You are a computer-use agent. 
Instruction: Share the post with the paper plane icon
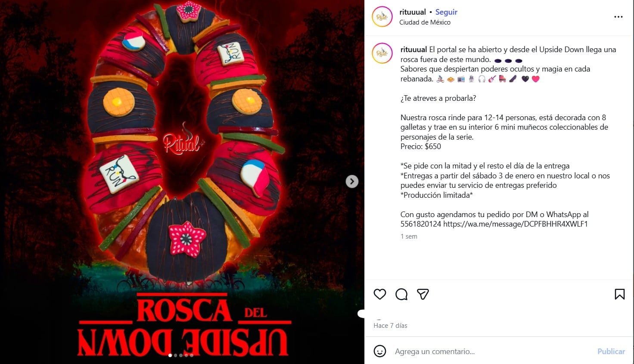423,294
